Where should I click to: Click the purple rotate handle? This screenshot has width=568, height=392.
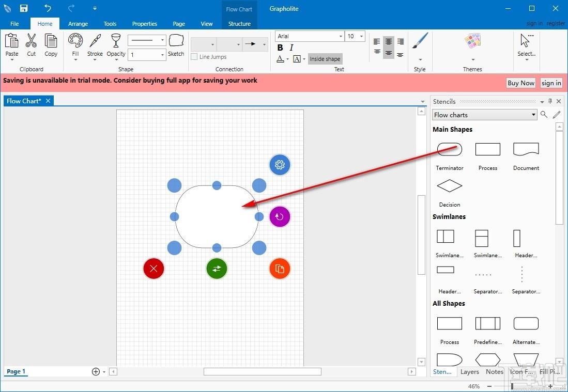click(x=280, y=216)
